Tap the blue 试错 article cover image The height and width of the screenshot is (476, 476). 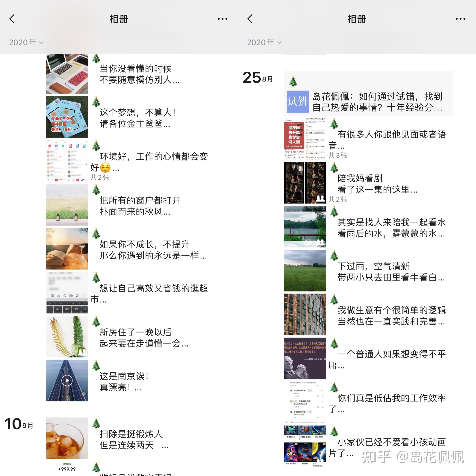tap(298, 102)
